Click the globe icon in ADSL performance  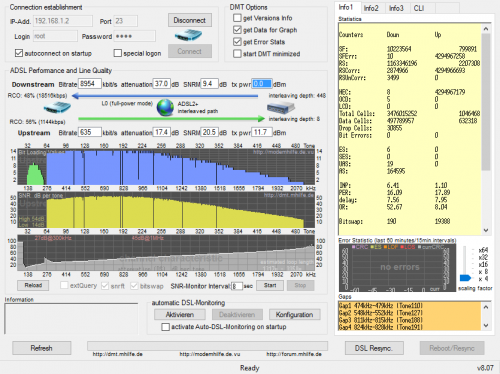pyautogui.click(x=165, y=107)
